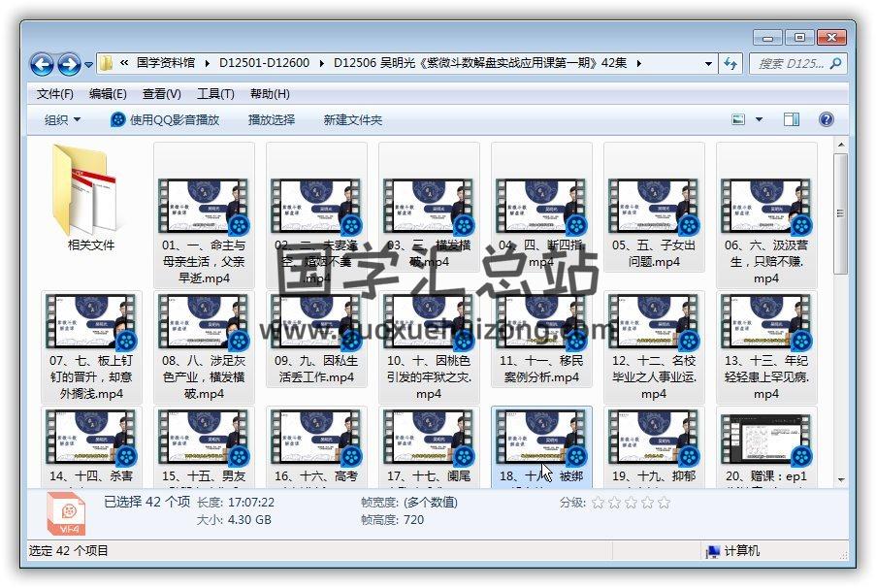The height and width of the screenshot is (588, 876).
Task: Click the 帧高度: 720 value
Action: (x=414, y=520)
